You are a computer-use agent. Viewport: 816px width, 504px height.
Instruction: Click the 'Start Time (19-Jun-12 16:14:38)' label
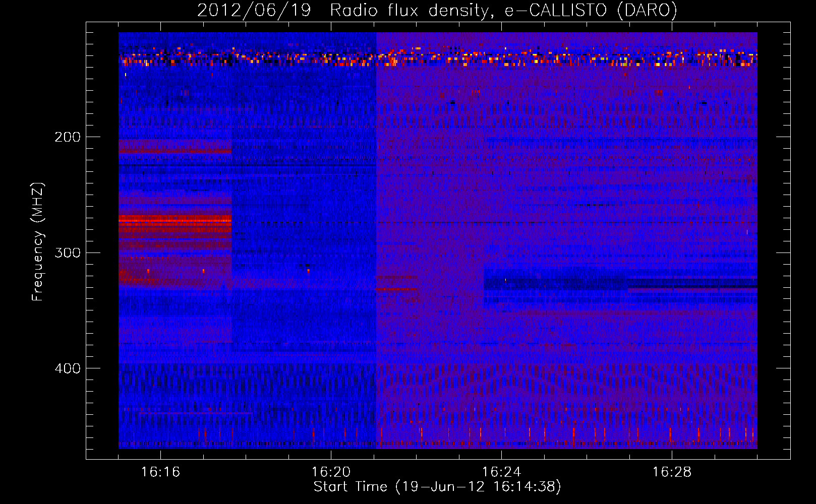pyautogui.click(x=437, y=487)
